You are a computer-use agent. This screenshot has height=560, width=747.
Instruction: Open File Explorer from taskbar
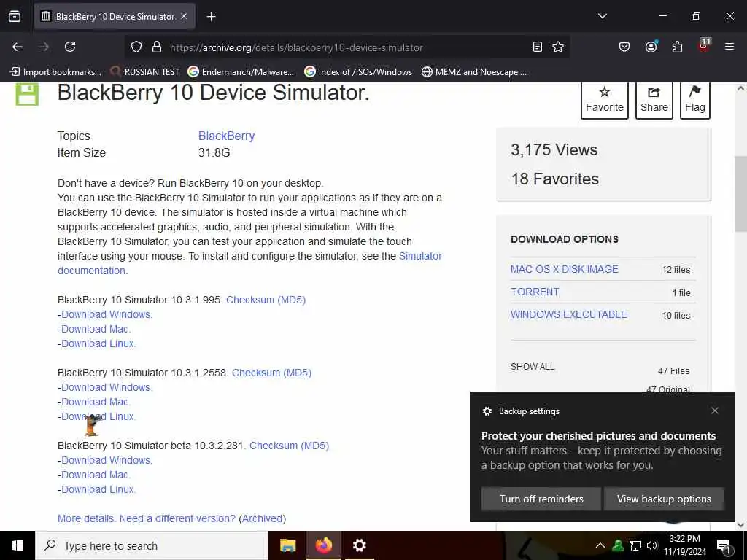tap(287, 545)
